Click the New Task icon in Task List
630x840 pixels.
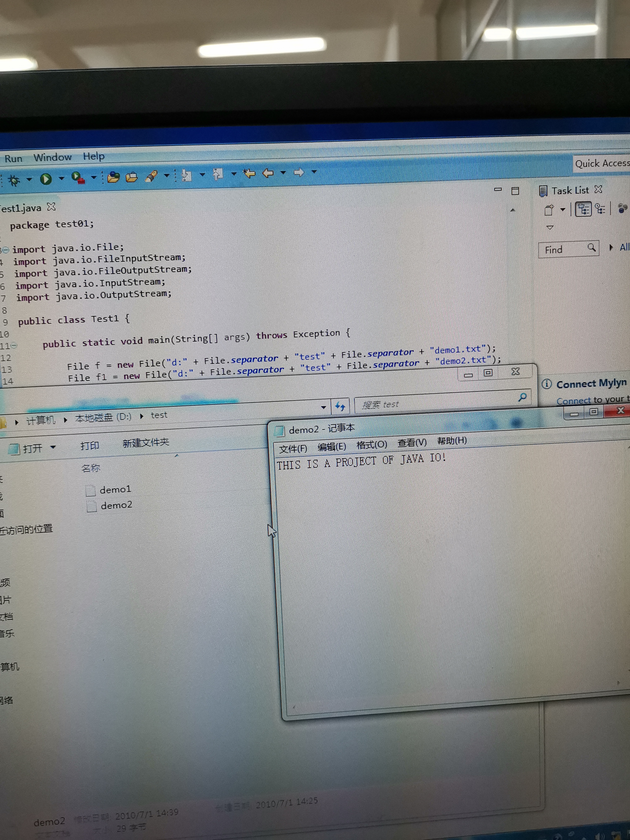(549, 210)
